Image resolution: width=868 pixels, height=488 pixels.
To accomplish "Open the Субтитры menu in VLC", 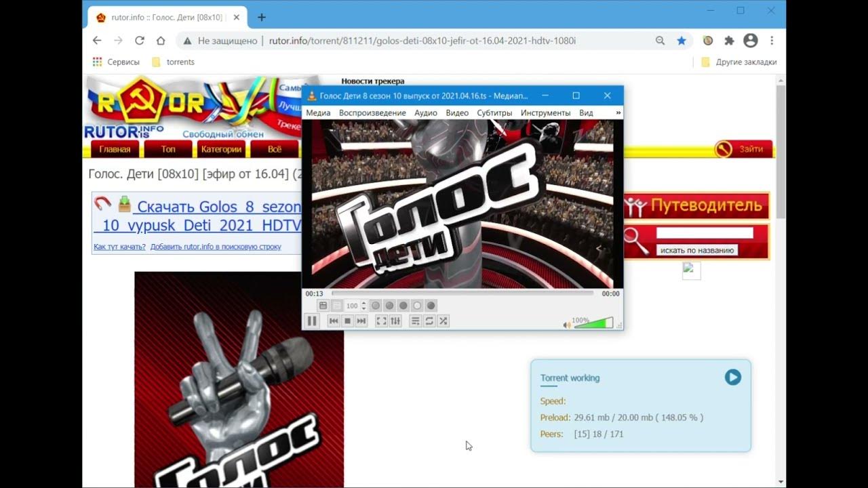I will tap(494, 113).
